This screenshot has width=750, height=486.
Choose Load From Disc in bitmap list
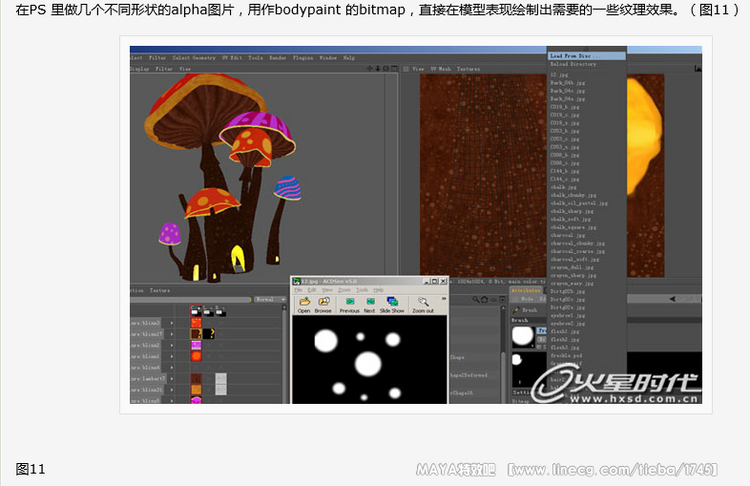click(x=586, y=56)
